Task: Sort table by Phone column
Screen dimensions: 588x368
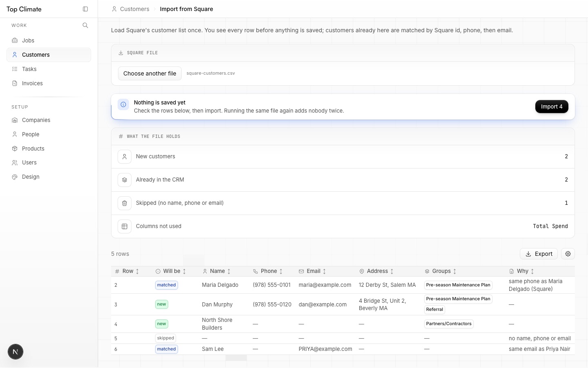Action: [x=268, y=271]
